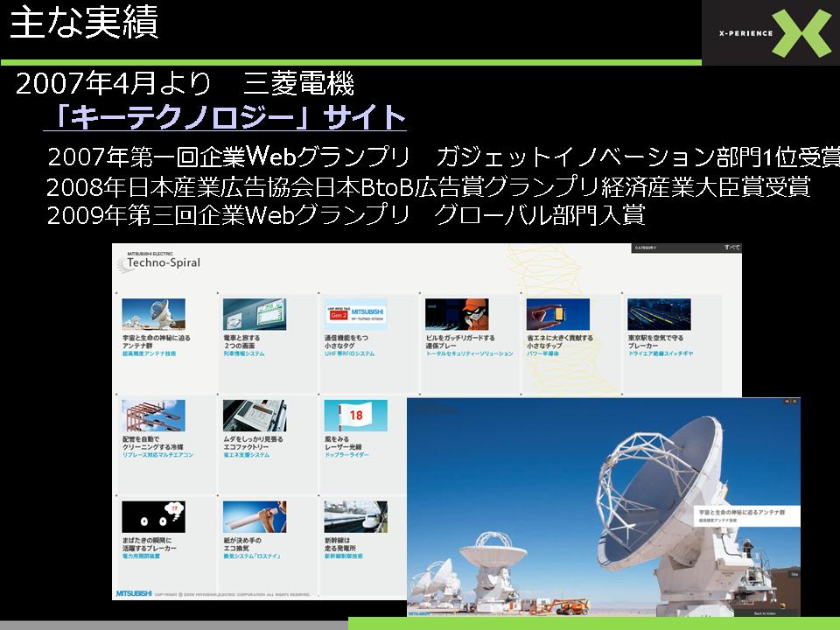
Task: Open トータルセキュリティーソリューション link
Action: click(x=470, y=353)
